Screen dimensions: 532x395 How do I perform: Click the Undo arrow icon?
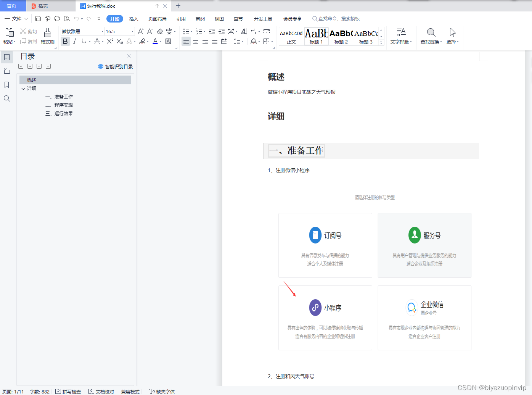(77, 19)
